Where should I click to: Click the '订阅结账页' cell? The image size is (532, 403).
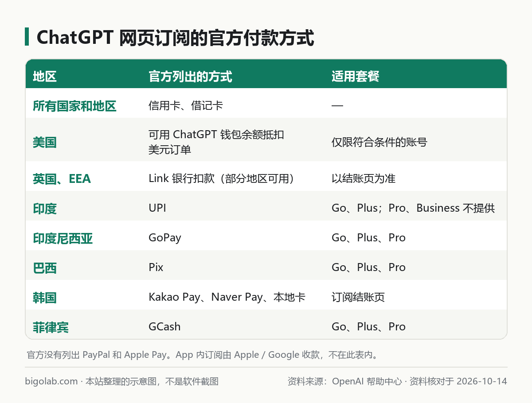pyautogui.click(x=358, y=297)
